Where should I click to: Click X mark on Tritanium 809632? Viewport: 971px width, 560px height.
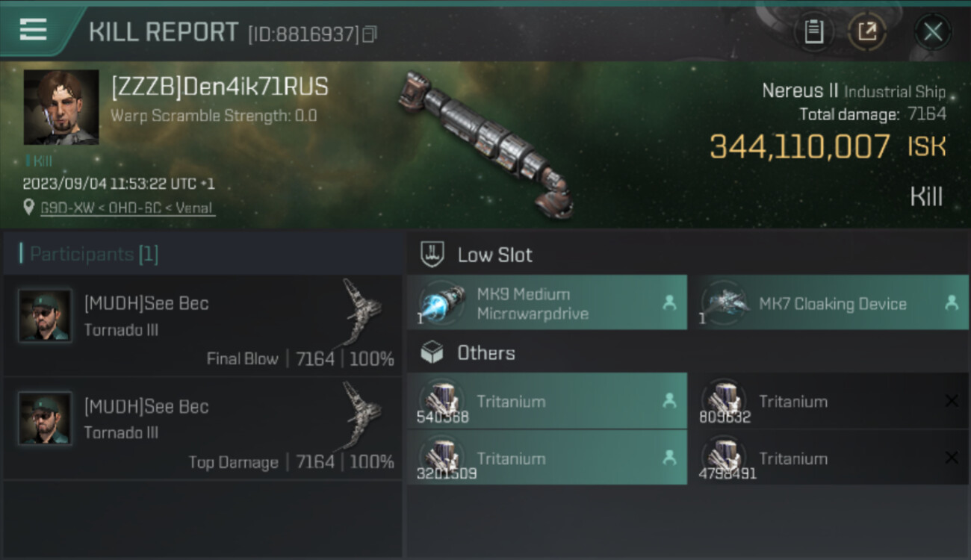click(x=952, y=401)
